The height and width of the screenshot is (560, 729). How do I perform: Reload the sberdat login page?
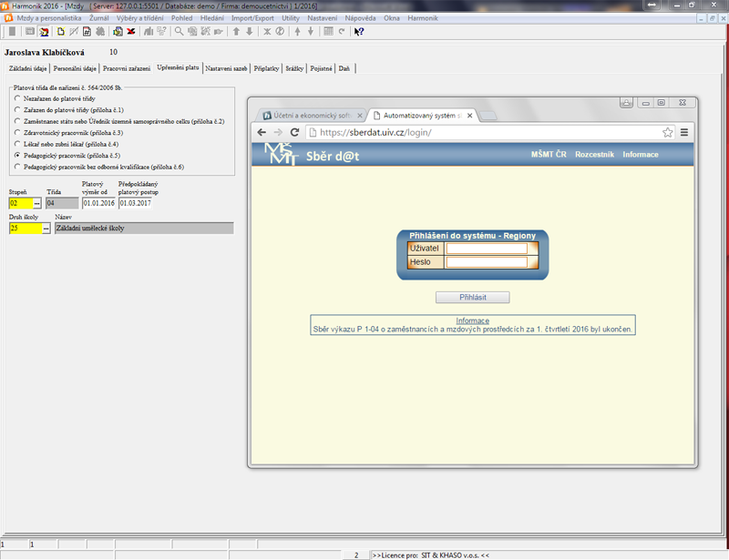click(x=294, y=132)
